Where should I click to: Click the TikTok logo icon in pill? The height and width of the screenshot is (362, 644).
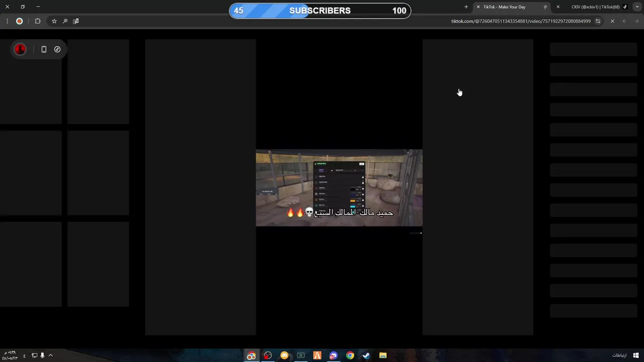coord(57,49)
